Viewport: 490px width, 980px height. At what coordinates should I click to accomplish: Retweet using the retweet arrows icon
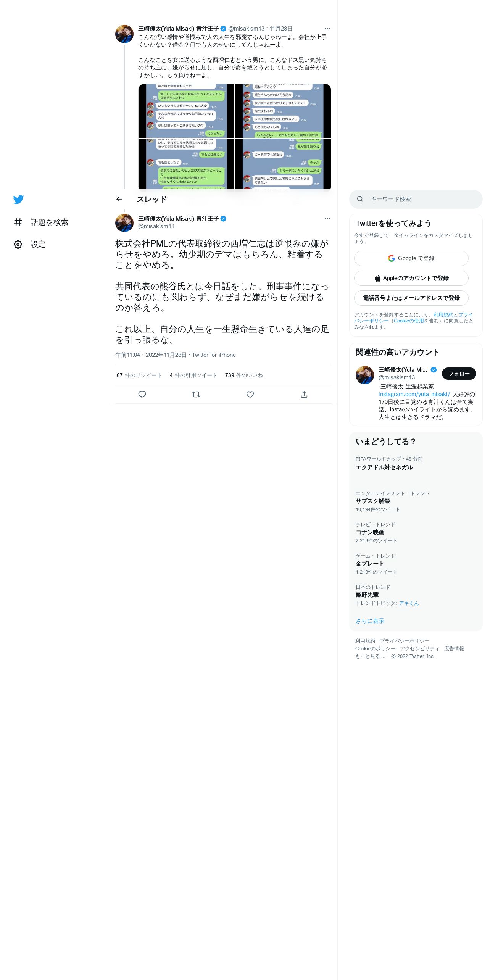(x=196, y=394)
